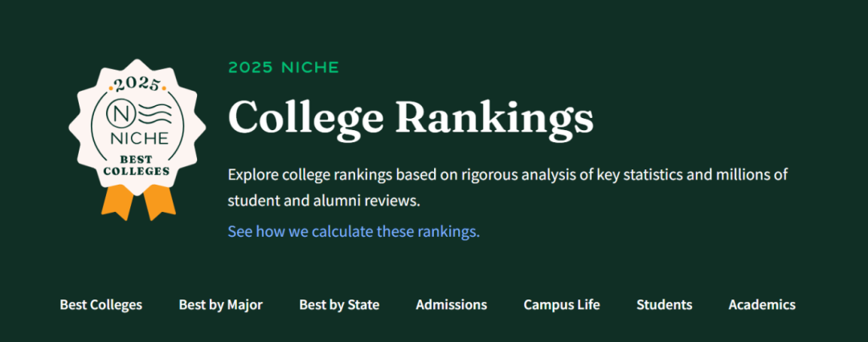Click the word 'Rankings' in the heading
Image resolution: width=868 pixels, height=342 pixels.
[494, 117]
